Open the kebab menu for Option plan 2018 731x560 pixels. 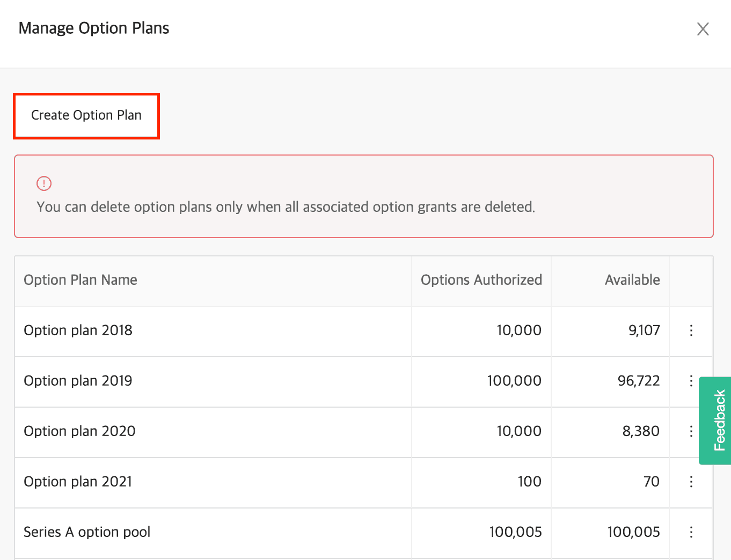[x=691, y=331]
